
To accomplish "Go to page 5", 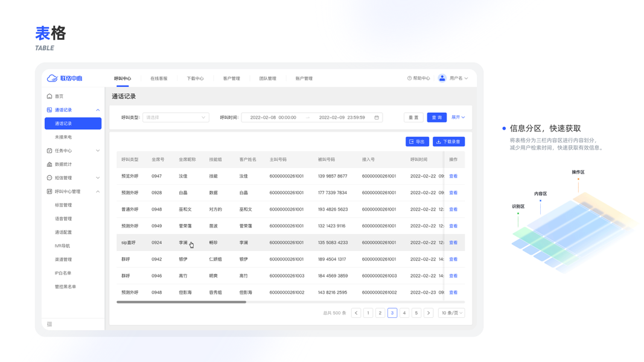I will [x=416, y=313].
